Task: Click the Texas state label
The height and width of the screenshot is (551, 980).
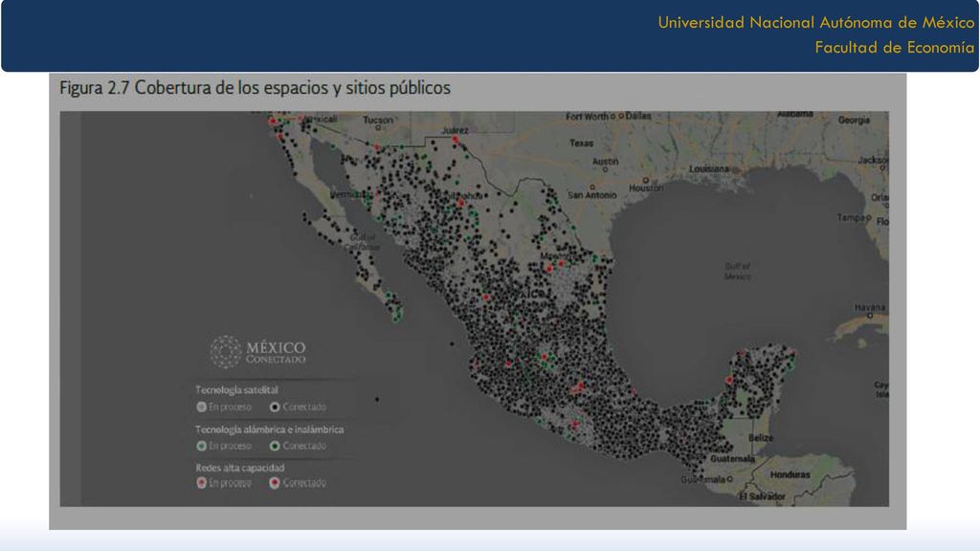Action: pos(581,143)
